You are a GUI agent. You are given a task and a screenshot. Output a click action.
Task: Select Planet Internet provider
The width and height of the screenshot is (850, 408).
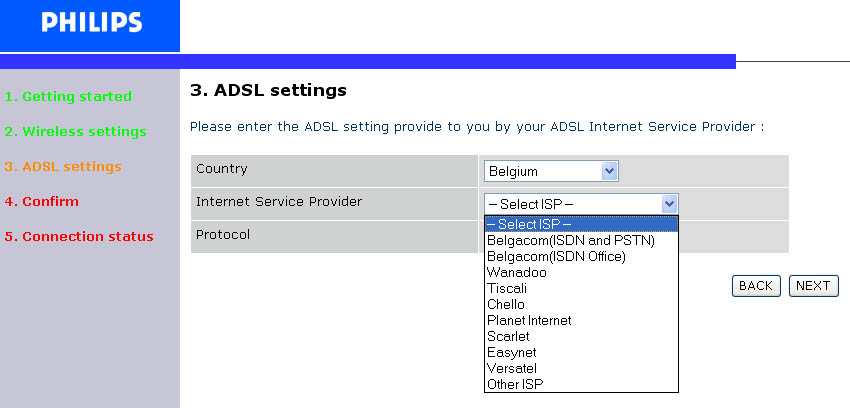pyautogui.click(x=529, y=320)
